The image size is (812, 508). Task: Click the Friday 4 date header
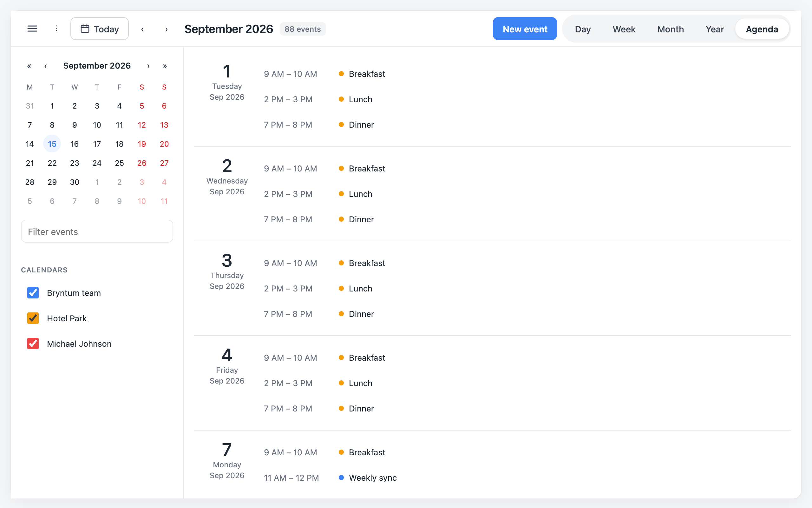227,366
